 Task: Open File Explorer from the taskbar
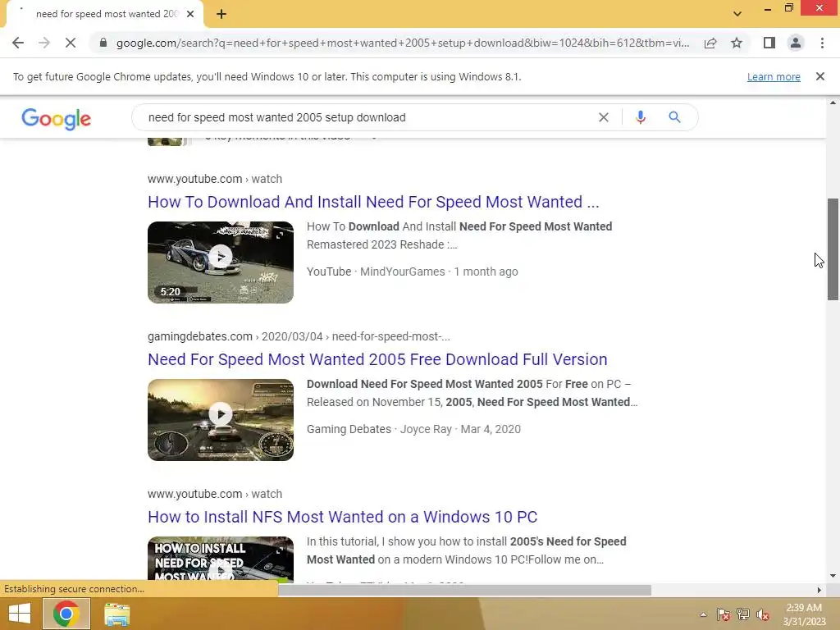tap(116, 614)
